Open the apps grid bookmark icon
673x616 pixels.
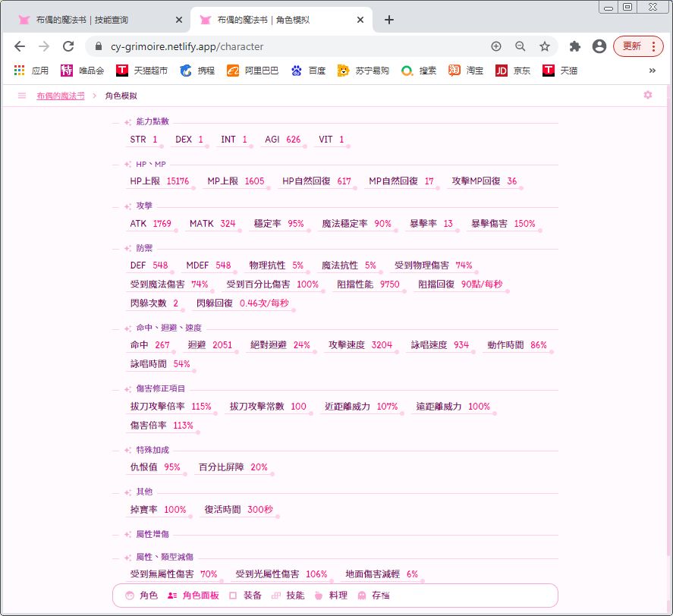point(20,71)
